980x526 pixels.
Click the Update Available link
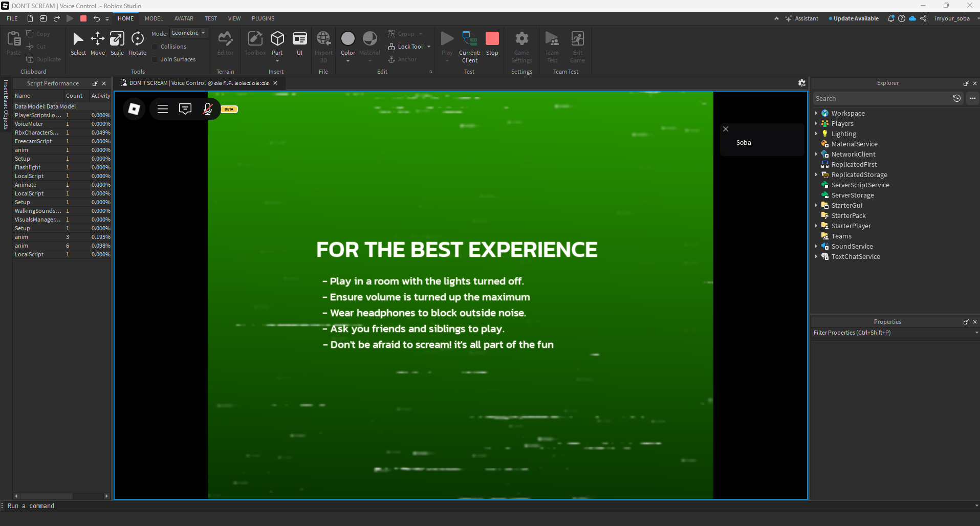coord(856,18)
